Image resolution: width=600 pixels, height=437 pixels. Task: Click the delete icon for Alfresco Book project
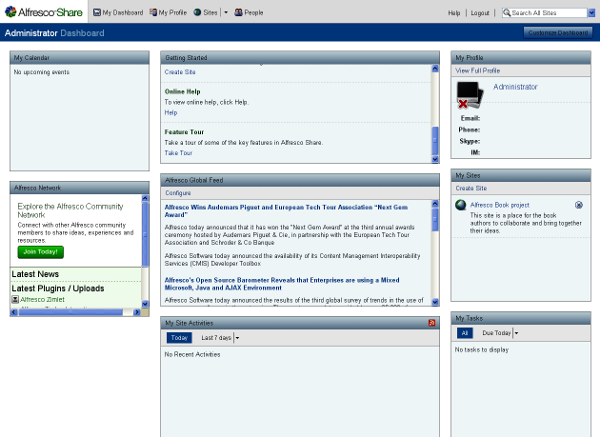click(579, 205)
